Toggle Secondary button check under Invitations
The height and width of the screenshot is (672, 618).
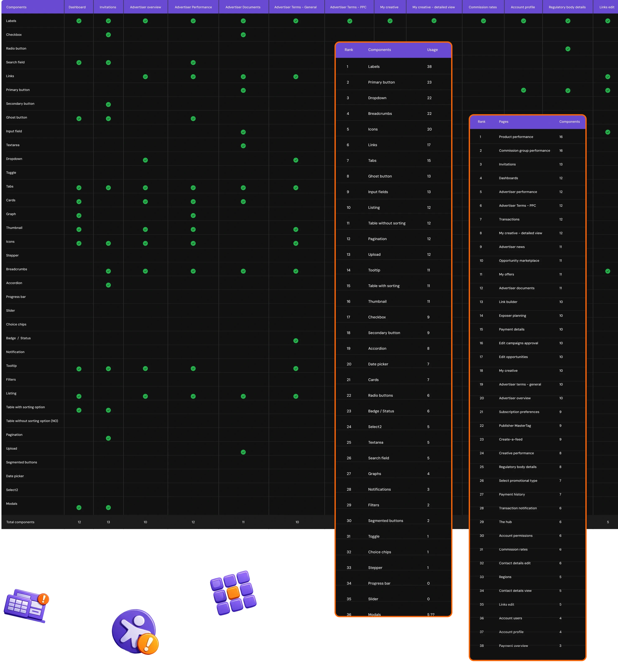point(108,104)
